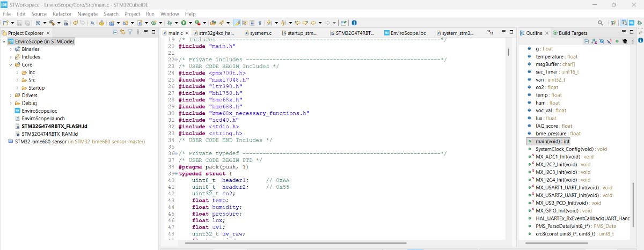Expand the Binaries tree node

[x=10, y=49]
